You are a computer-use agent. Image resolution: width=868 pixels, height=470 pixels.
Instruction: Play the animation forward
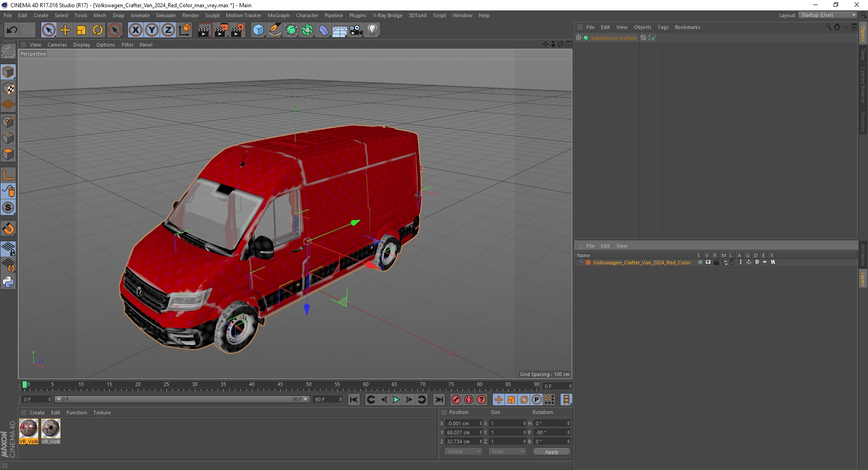(396, 399)
